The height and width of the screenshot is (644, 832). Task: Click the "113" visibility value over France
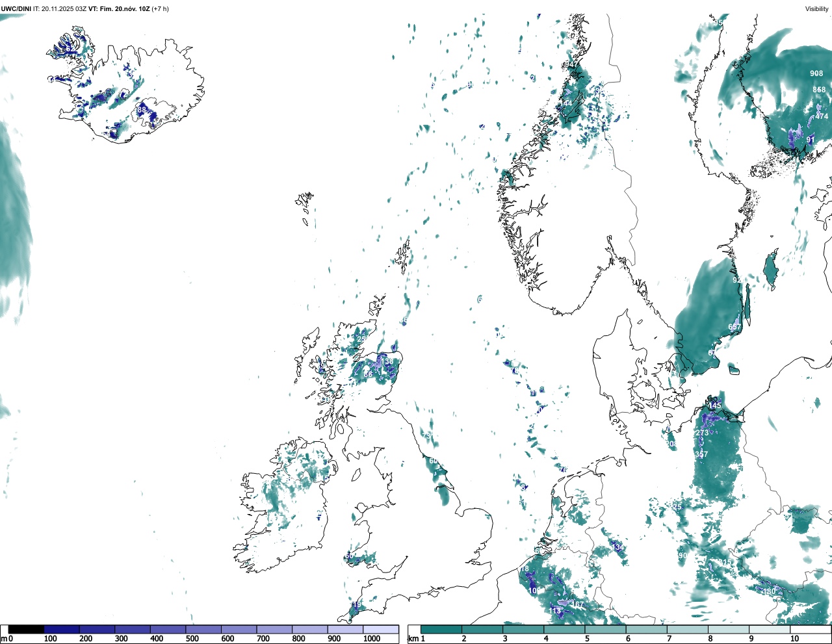point(554,612)
